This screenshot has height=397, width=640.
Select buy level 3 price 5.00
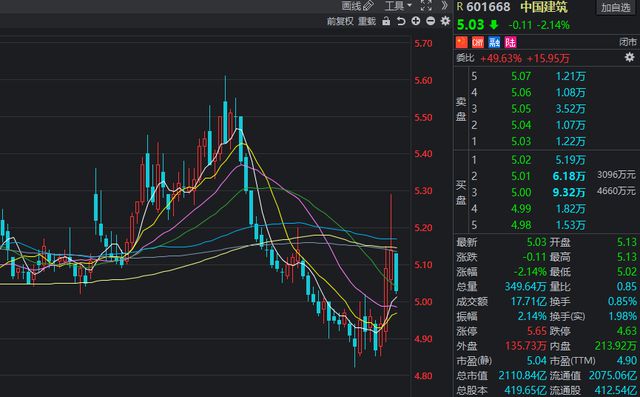pyautogui.click(x=521, y=192)
